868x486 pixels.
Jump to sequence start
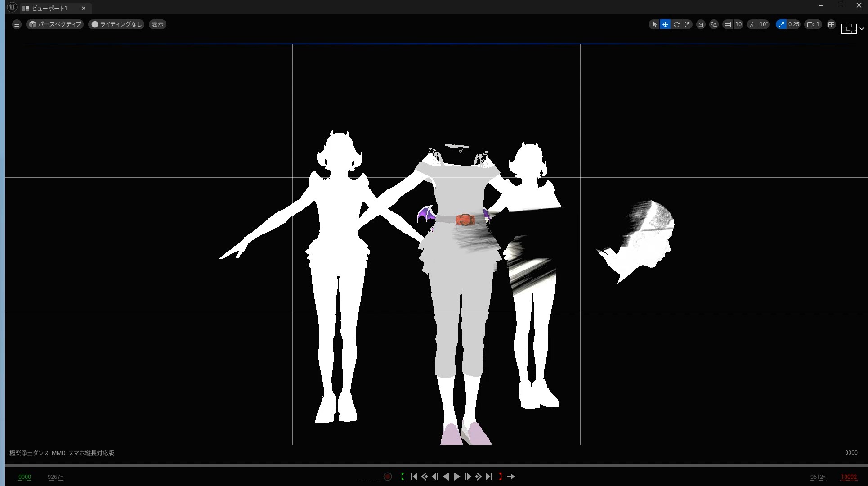pos(414,477)
